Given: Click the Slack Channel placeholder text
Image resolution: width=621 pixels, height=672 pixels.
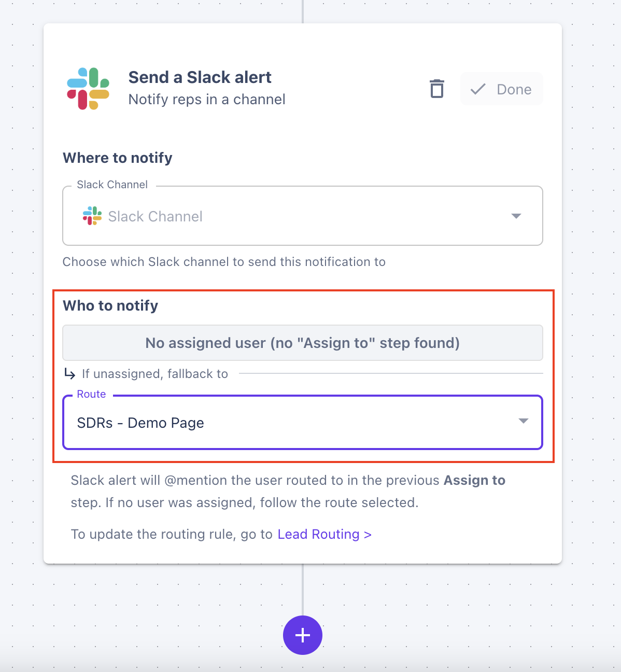Looking at the screenshot, I should (x=155, y=216).
